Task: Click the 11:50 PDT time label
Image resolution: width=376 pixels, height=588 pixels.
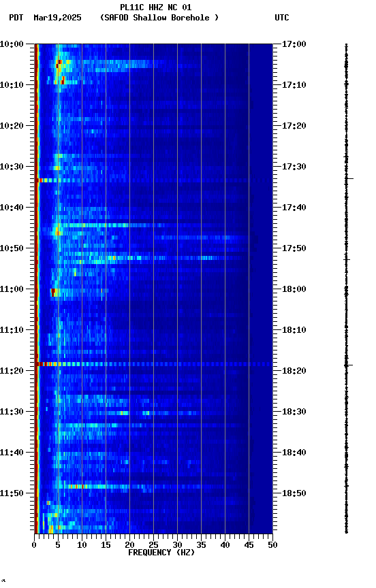Action: click(12, 493)
